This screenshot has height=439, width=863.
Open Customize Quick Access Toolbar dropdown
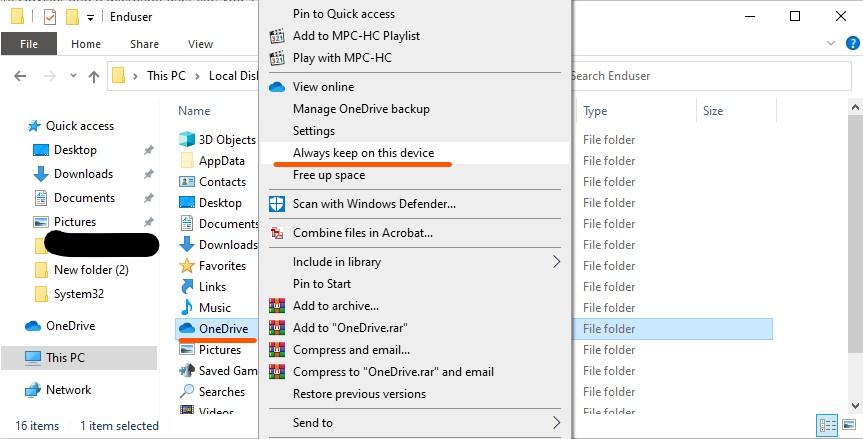click(x=90, y=18)
